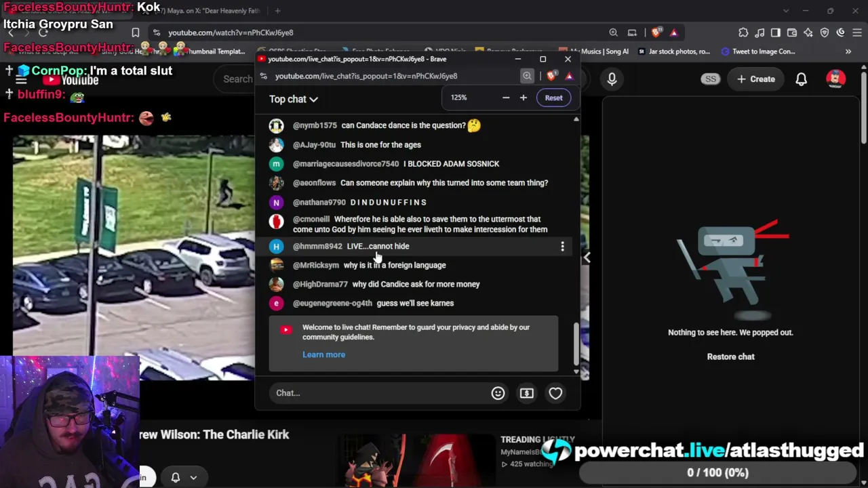The height and width of the screenshot is (488, 868).
Task: Select the popout title bar text
Action: tap(357, 59)
